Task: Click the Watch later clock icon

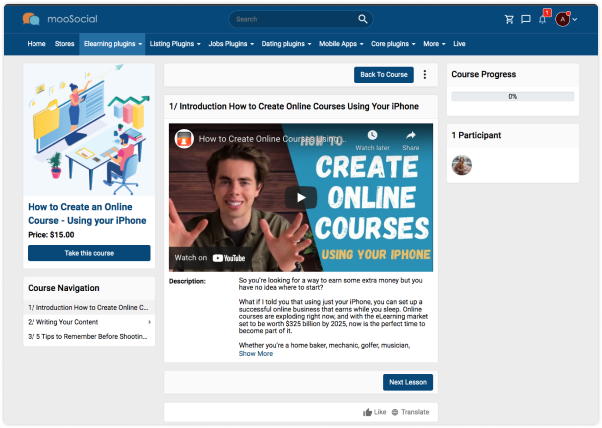Action: (372, 135)
